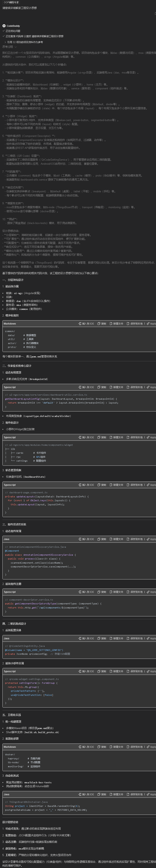Click the CodeBuddy avatar icon
This screenshot has width=156, height=868.
4,26
